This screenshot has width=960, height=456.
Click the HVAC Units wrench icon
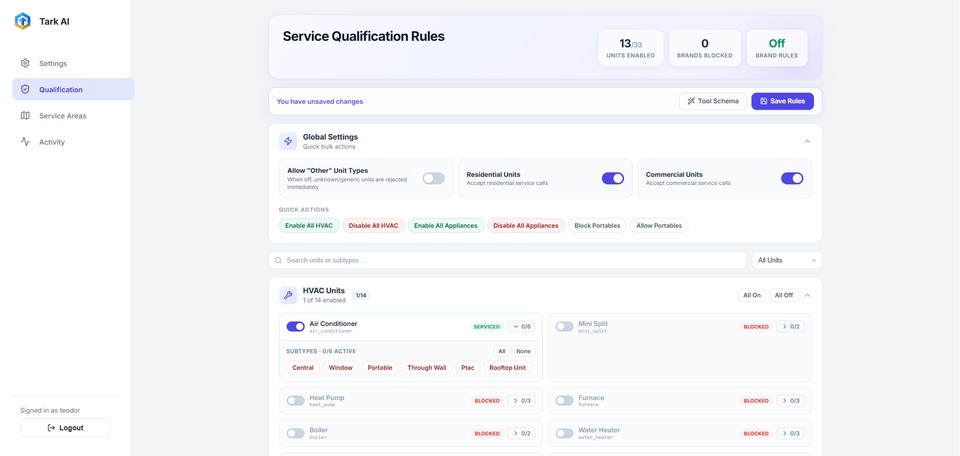click(288, 295)
